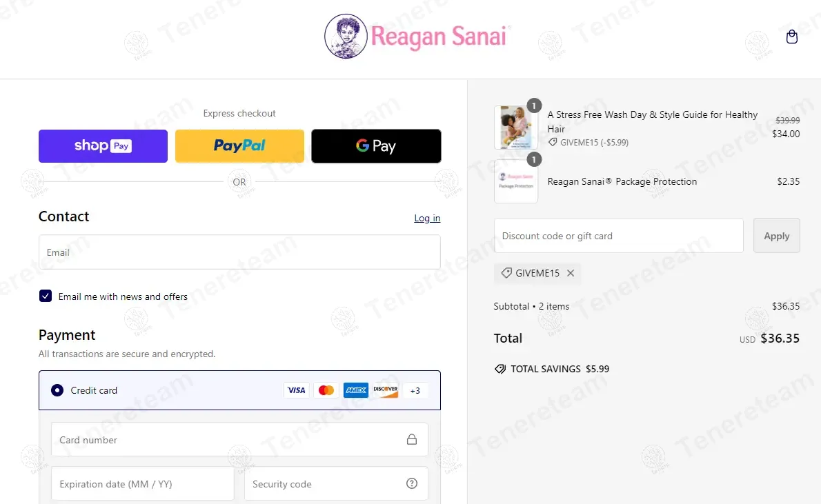The width and height of the screenshot is (821, 504).
Task: Click the American Express icon
Action: (x=356, y=390)
